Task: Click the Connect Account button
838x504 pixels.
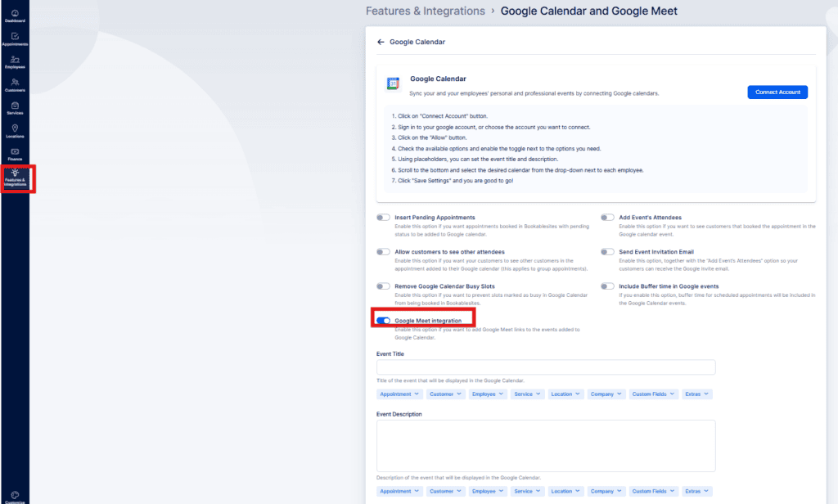Action: [x=777, y=92]
